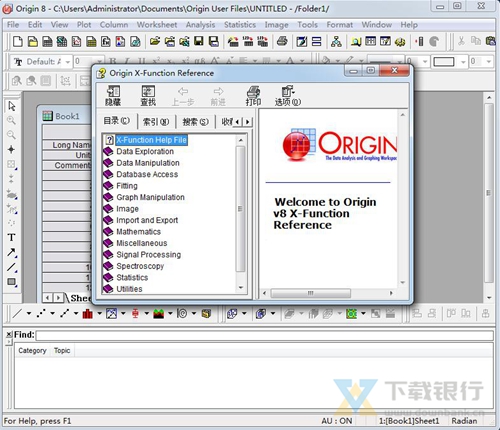Viewport: 500px width, 430px height.
Task: Select the Arrow drawing tool
Action: coord(12,252)
